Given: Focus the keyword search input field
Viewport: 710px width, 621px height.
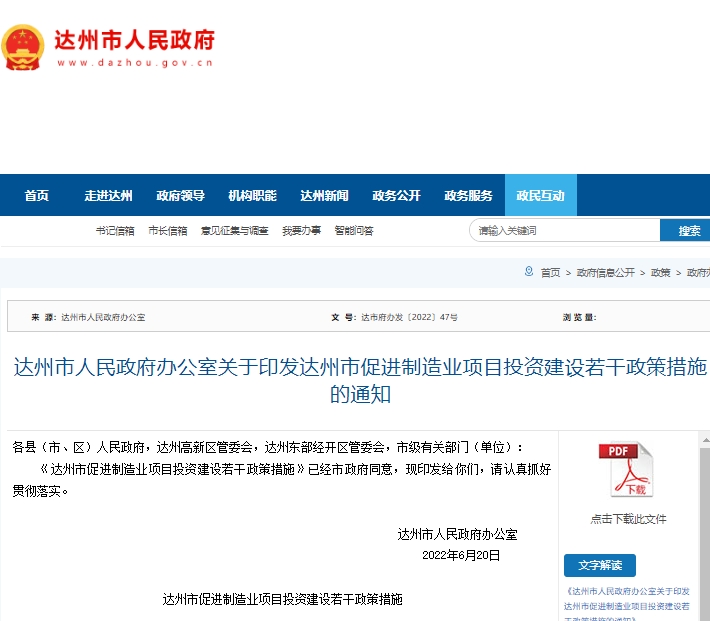Looking at the screenshot, I should [564, 231].
